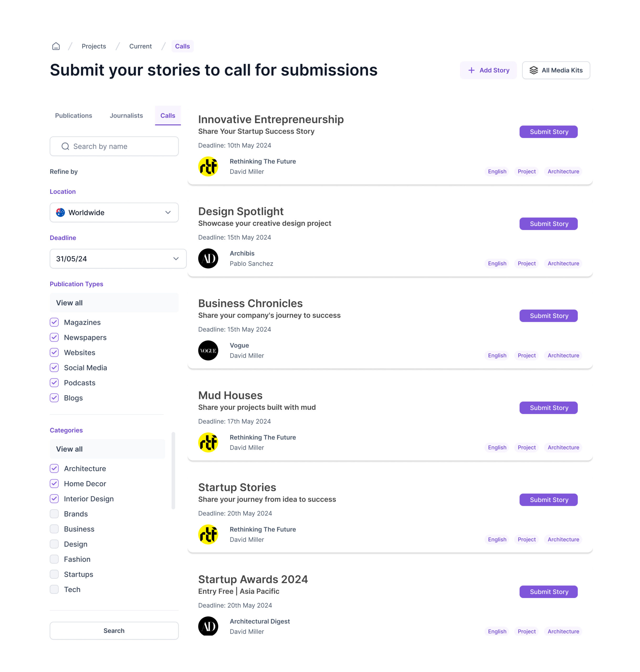Uncheck the Magazines checkbox

[x=54, y=322]
